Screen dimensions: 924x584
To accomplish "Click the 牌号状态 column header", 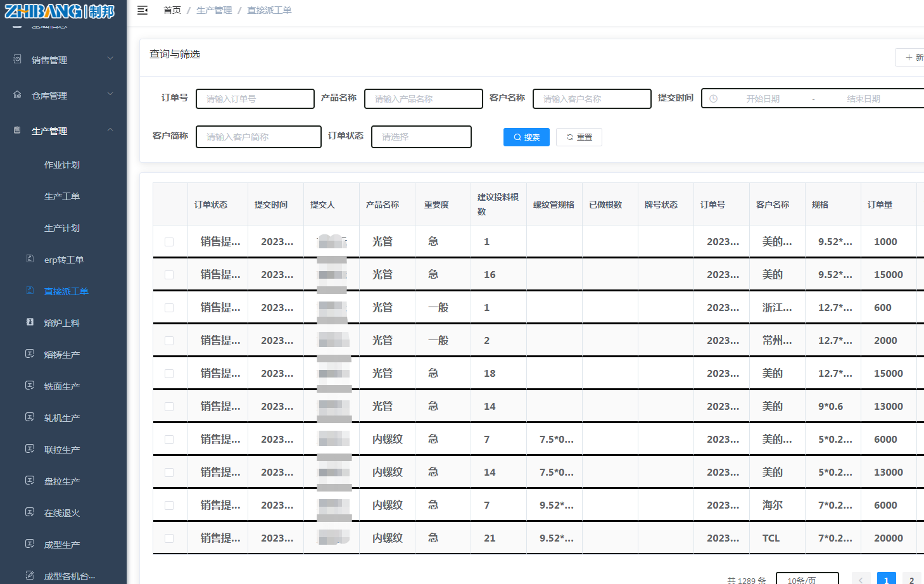I will pos(661,205).
